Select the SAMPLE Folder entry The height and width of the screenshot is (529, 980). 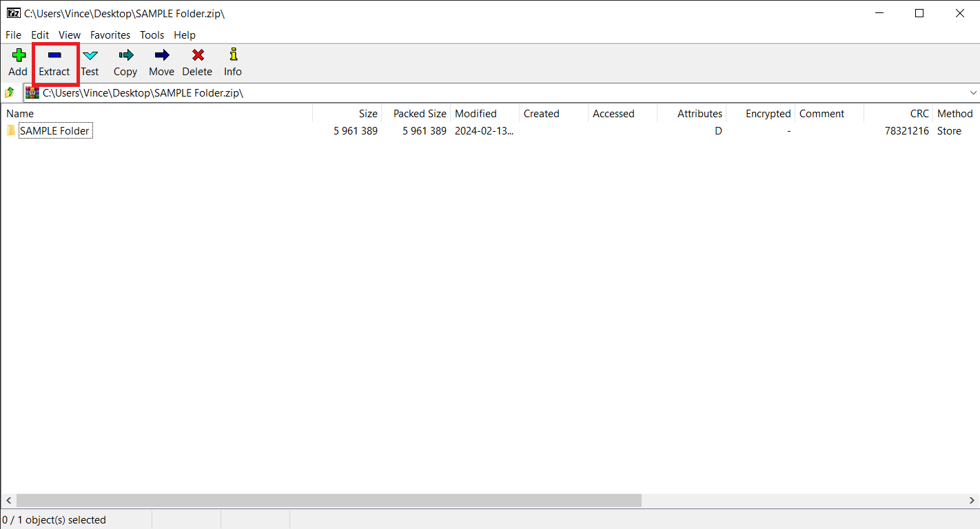pyautogui.click(x=54, y=131)
